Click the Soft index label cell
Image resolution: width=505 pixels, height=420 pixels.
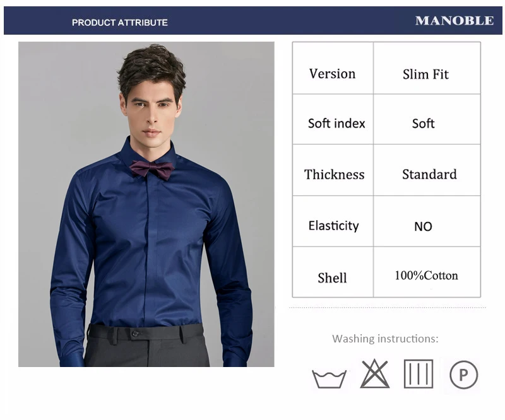333,119
